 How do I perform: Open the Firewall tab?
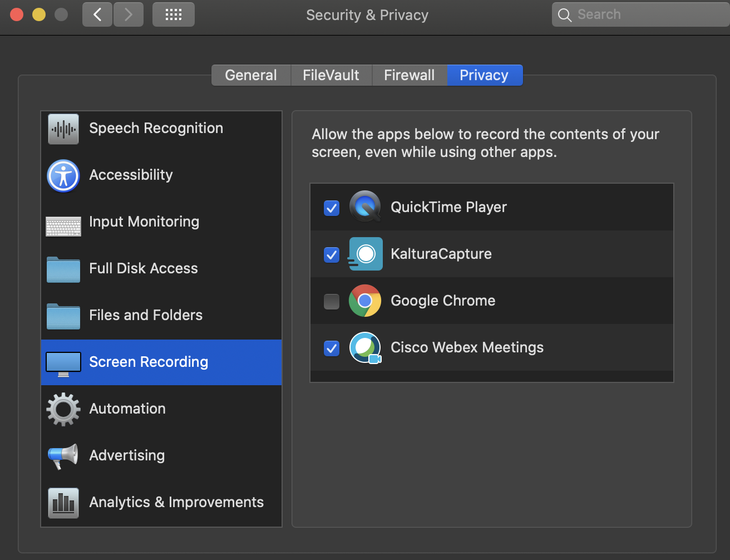[410, 75]
